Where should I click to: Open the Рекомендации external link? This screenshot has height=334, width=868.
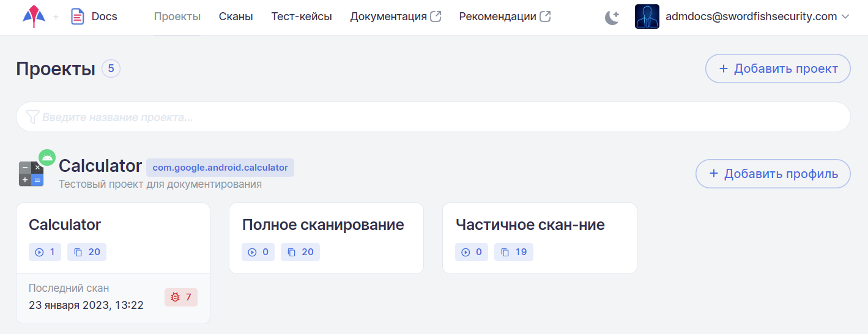click(504, 17)
